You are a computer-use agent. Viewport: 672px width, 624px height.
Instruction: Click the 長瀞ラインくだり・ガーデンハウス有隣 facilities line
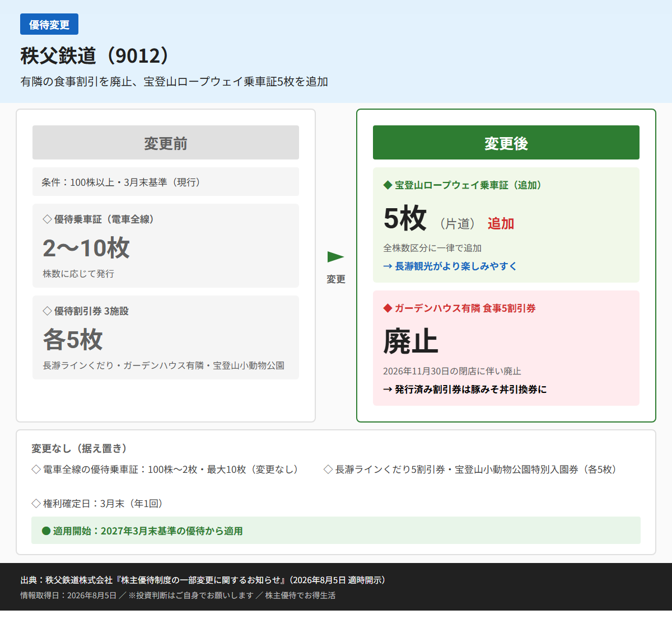164,365
